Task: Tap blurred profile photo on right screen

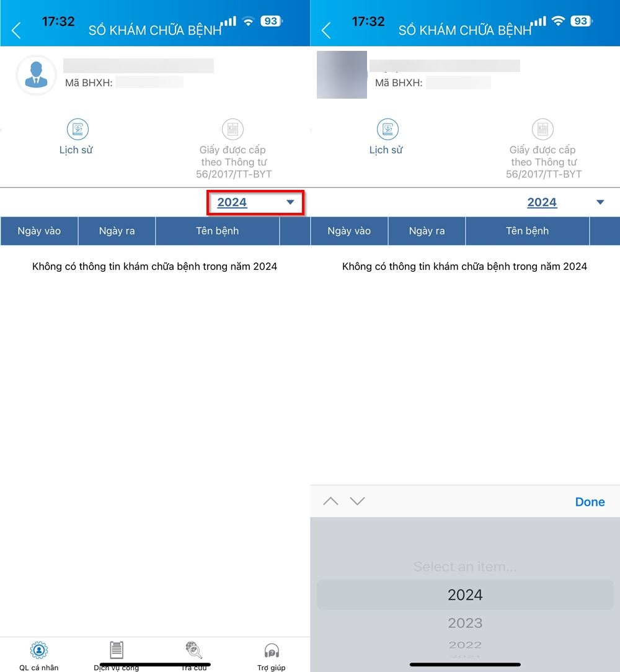Action: click(x=342, y=74)
